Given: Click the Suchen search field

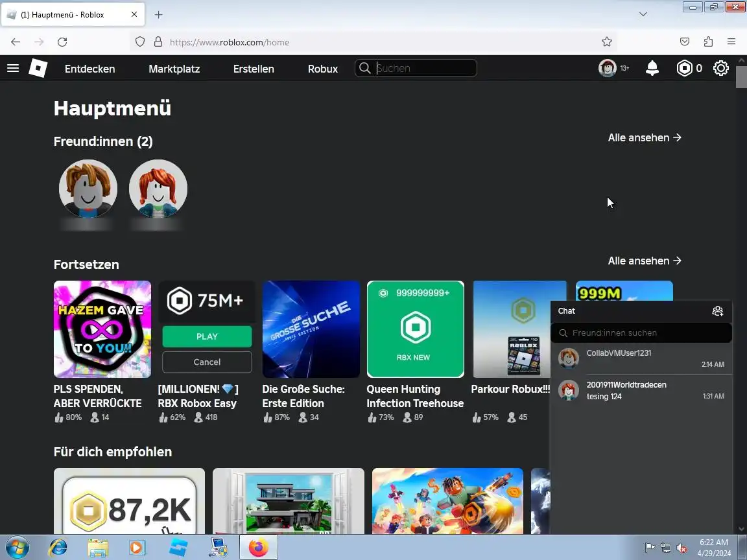Looking at the screenshot, I should [416, 68].
